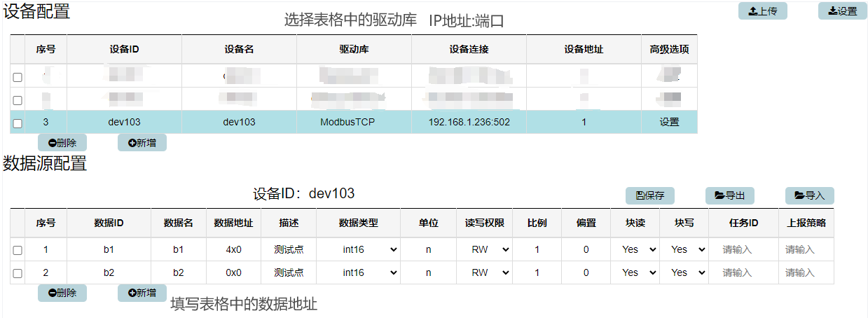Check the checkbox for data row b1
Viewport: 868px width, 318px height.
[18, 250]
